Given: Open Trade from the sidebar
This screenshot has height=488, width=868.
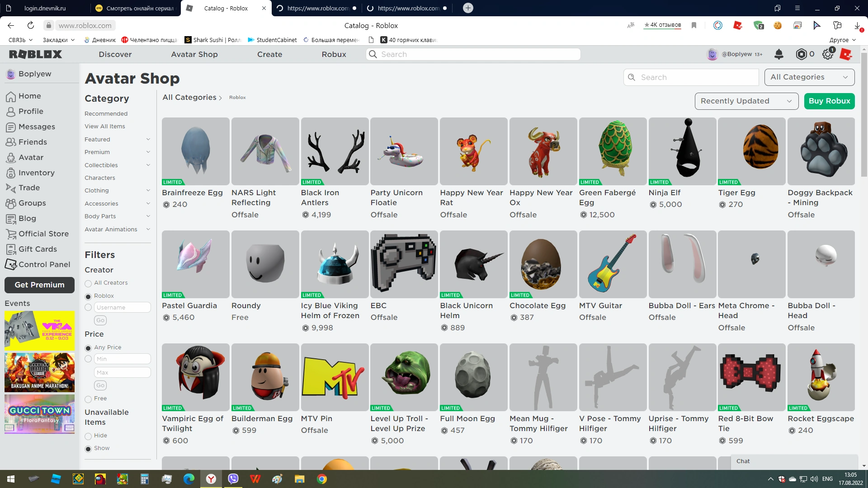Looking at the screenshot, I should point(29,188).
